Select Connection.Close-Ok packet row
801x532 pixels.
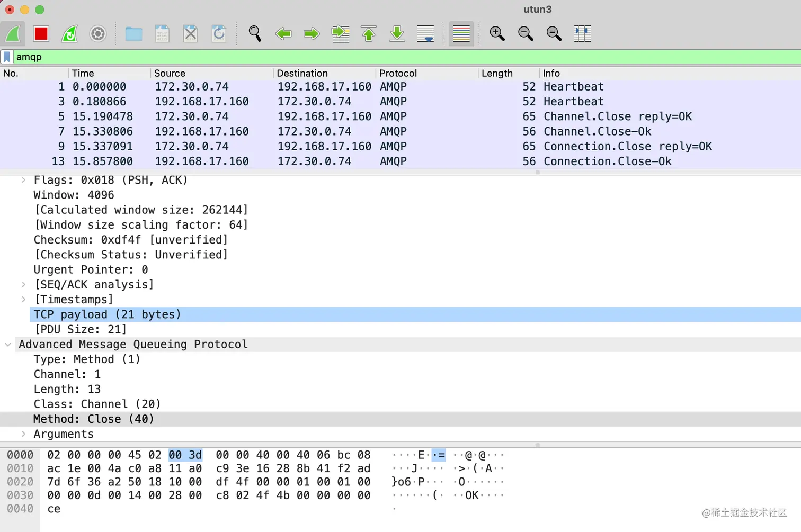[x=400, y=161]
